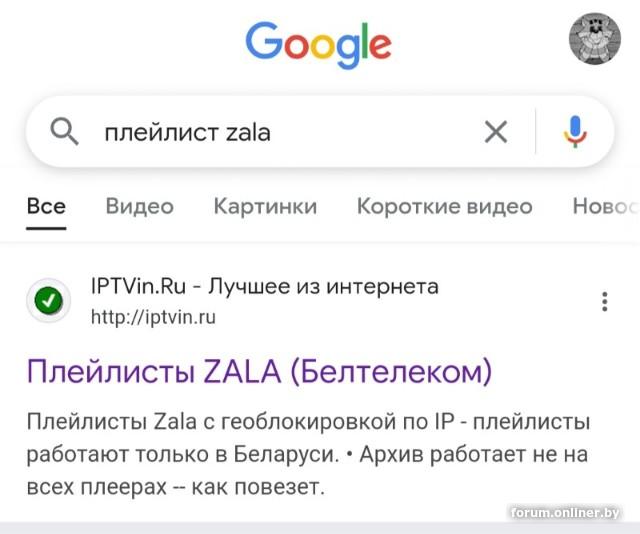Click snippet sentence 'Архив работает не на всех плеерах'
640x534 pixels.
coord(308,470)
